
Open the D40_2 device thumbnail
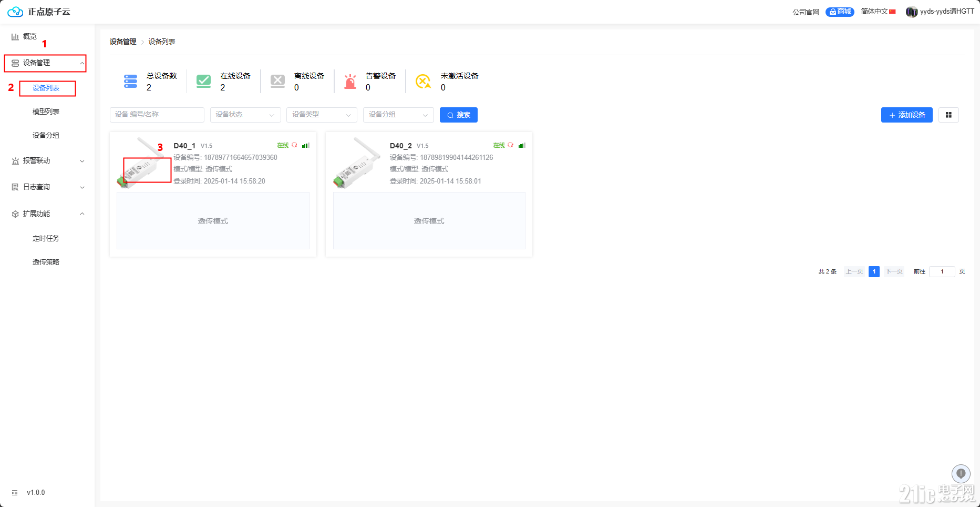(x=358, y=162)
